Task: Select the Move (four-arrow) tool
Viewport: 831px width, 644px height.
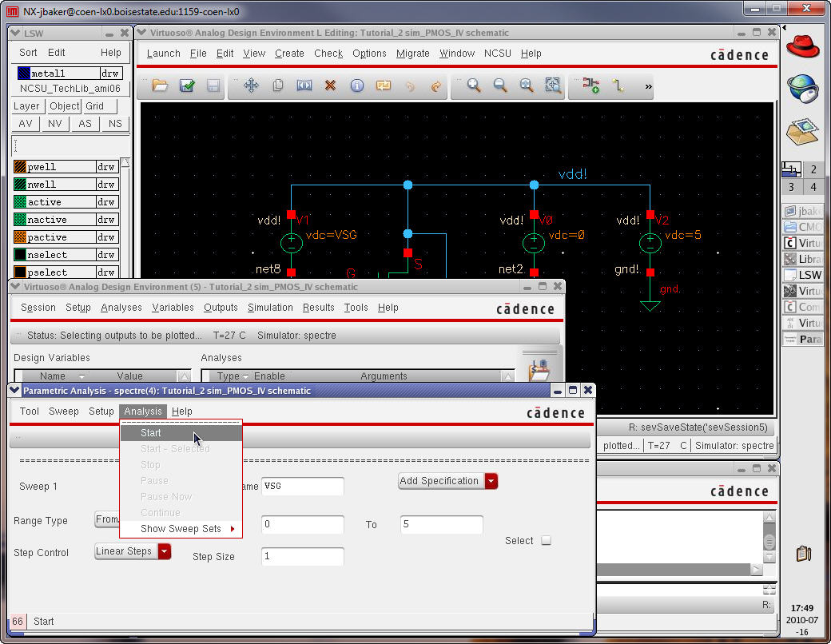Action: click(251, 85)
